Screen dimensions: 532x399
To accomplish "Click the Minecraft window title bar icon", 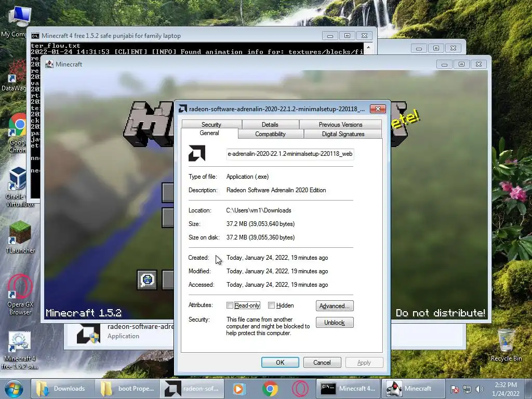I will point(49,64).
